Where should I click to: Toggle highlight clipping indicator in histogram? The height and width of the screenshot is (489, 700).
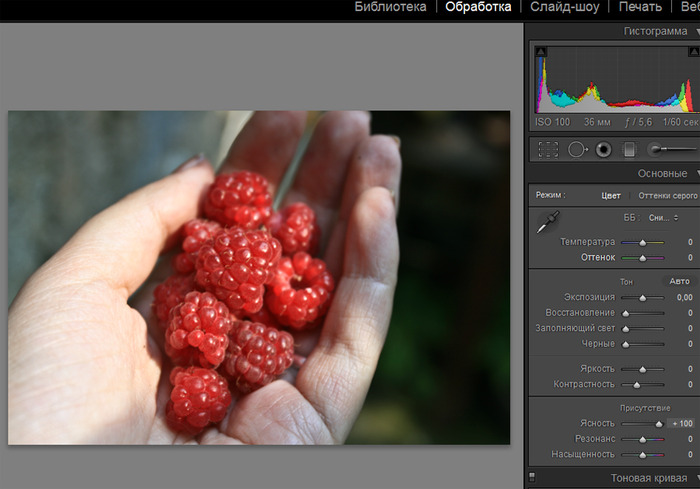[694, 52]
